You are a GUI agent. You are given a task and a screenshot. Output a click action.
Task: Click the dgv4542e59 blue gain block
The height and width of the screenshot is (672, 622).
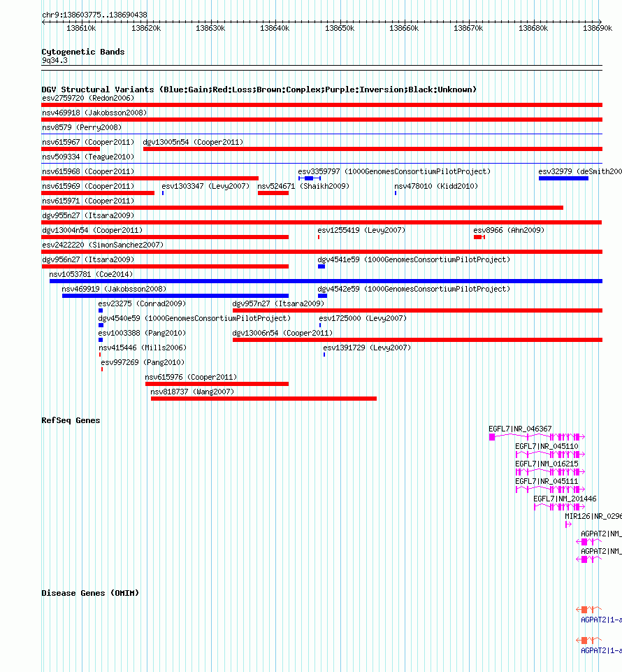click(323, 296)
